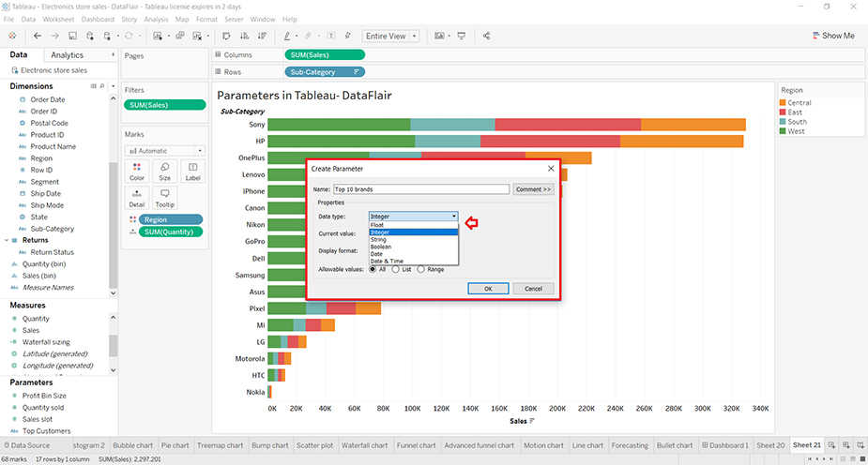Click the South teal legend swatch
Screen dimensions: 868x465
[x=783, y=122]
